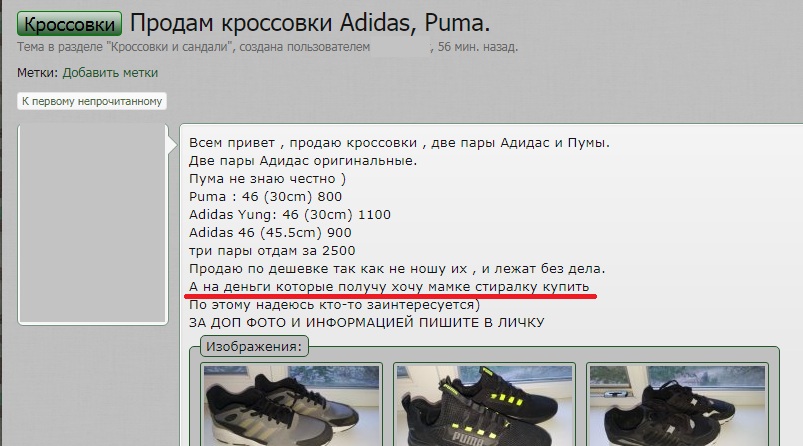
Task: Jump via К первому непрочитанному button
Action: click(92, 101)
